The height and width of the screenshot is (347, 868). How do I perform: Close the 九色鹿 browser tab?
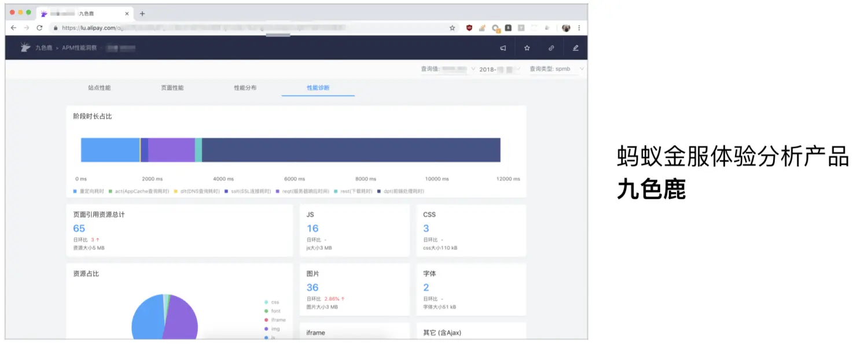click(127, 13)
